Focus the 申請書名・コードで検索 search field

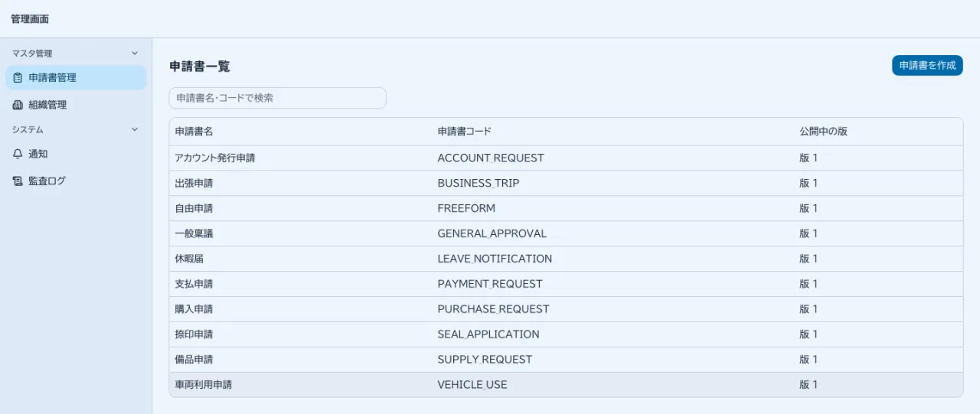tap(277, 98)
